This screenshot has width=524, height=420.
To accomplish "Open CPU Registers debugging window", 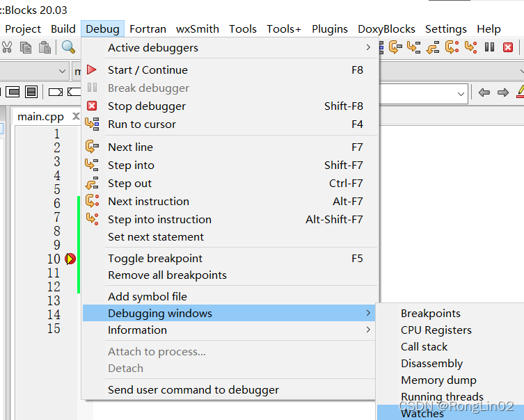I will (x=450, y=330).
